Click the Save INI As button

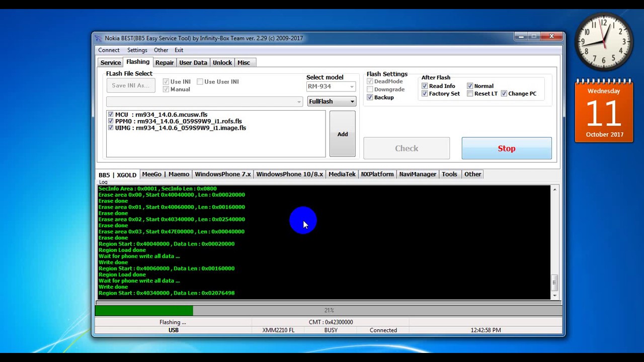coord(131,85)
